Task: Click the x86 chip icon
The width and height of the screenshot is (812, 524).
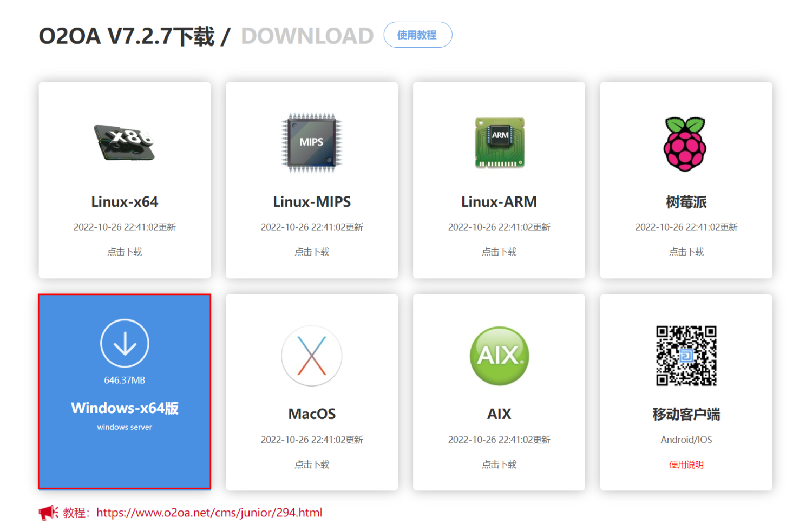Action: [125, 142]
